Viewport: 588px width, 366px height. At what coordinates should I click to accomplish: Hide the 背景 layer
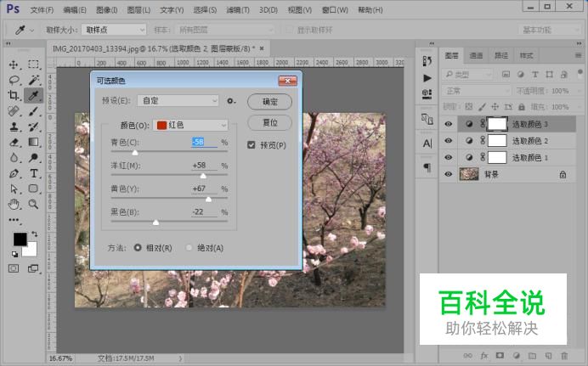pyautogui.click(x=448, y=174)
